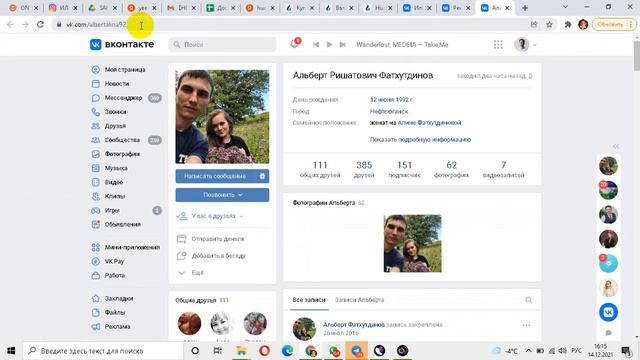Viewport: 640px width, 360px height.
Task: Open the browser extensions puzzle icon
Action: [x=568, y=24]
